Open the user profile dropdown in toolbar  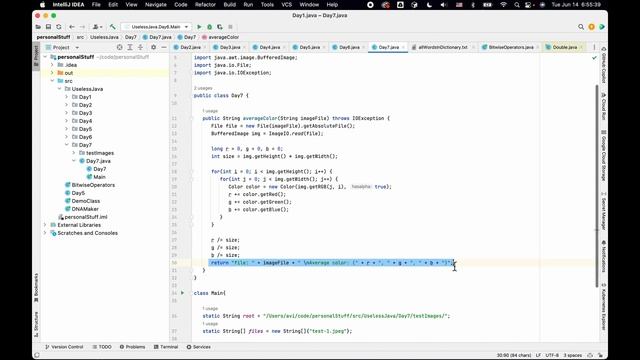point(97,27)
